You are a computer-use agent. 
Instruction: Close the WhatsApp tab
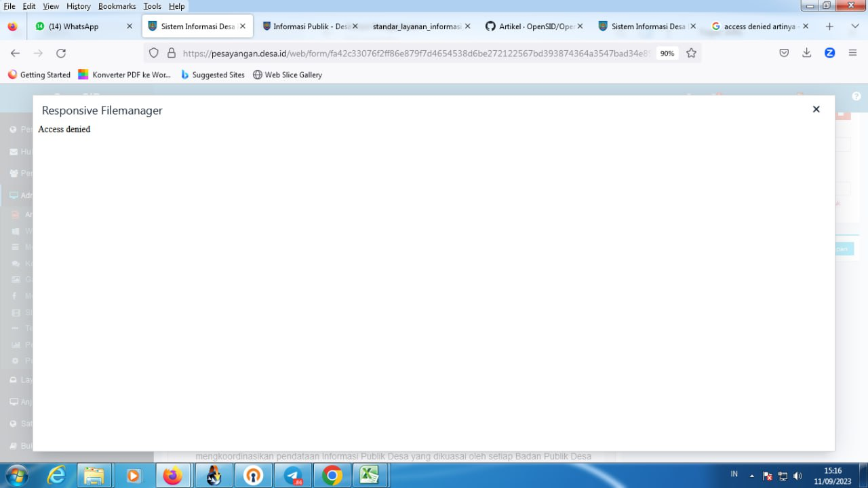pyautogui.click(x=130, y=26)
